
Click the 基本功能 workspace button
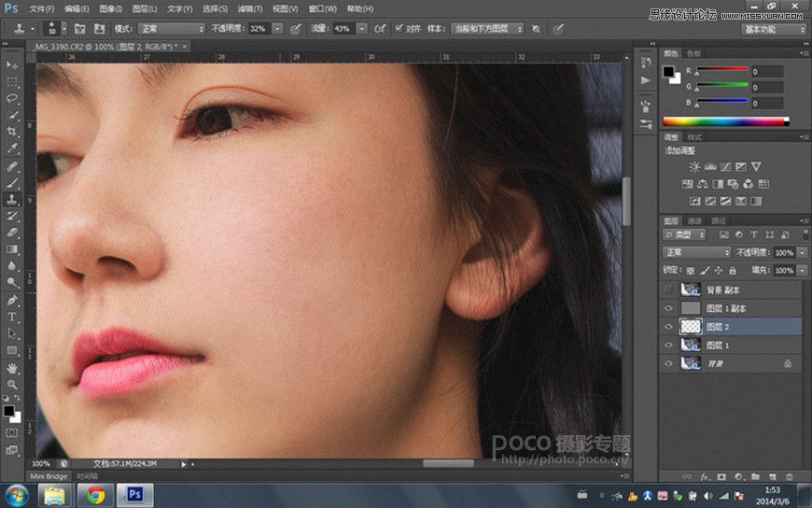pos(774,29)
